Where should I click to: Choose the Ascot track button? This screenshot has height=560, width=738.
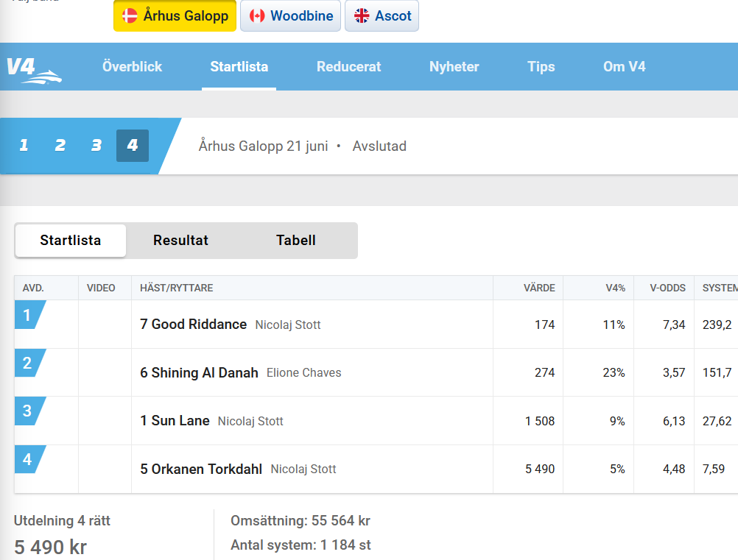pos(382,15)
